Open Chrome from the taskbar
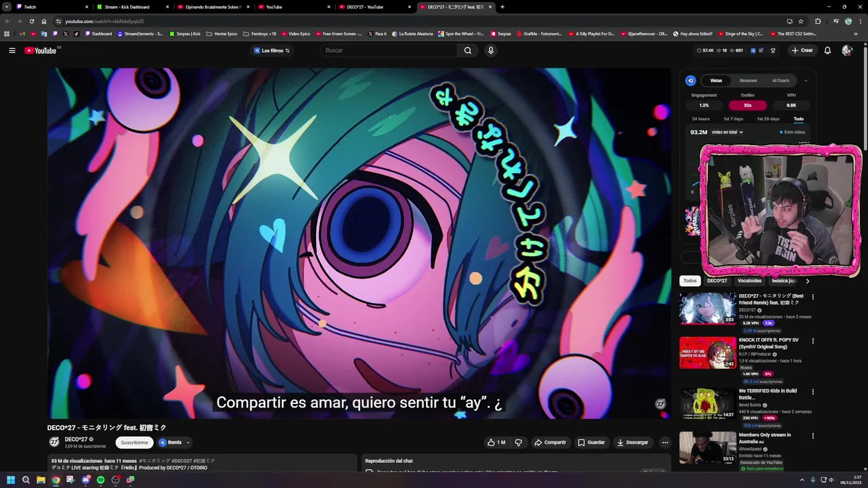 pyautogui.click(x=56, y=480)
